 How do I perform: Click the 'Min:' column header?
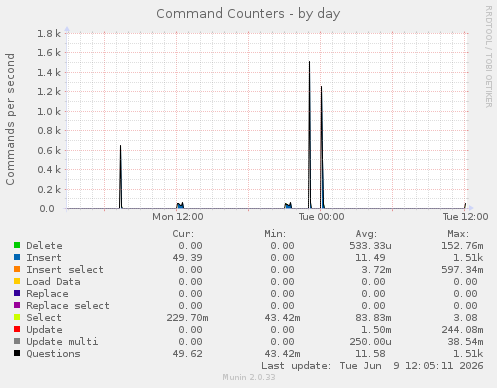coord(275,234)
